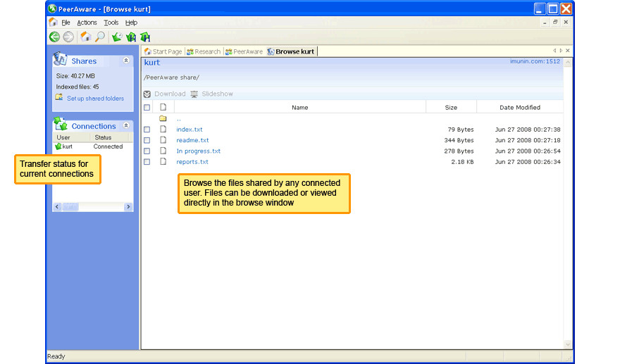Collapse the Shares panel

[x=126, y=61]
